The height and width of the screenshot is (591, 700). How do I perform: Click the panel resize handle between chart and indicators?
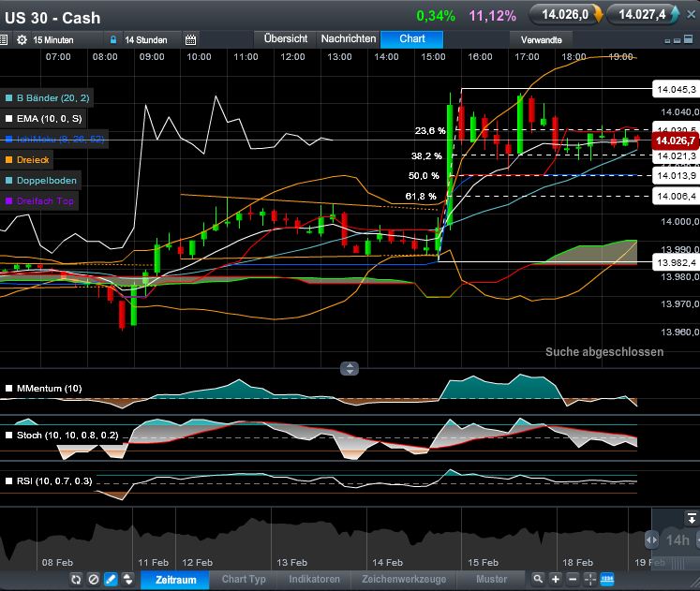click(x=350, y=368)
